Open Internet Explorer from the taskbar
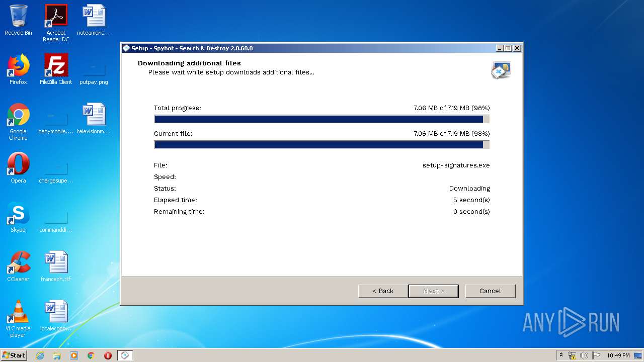 (40, 355)
